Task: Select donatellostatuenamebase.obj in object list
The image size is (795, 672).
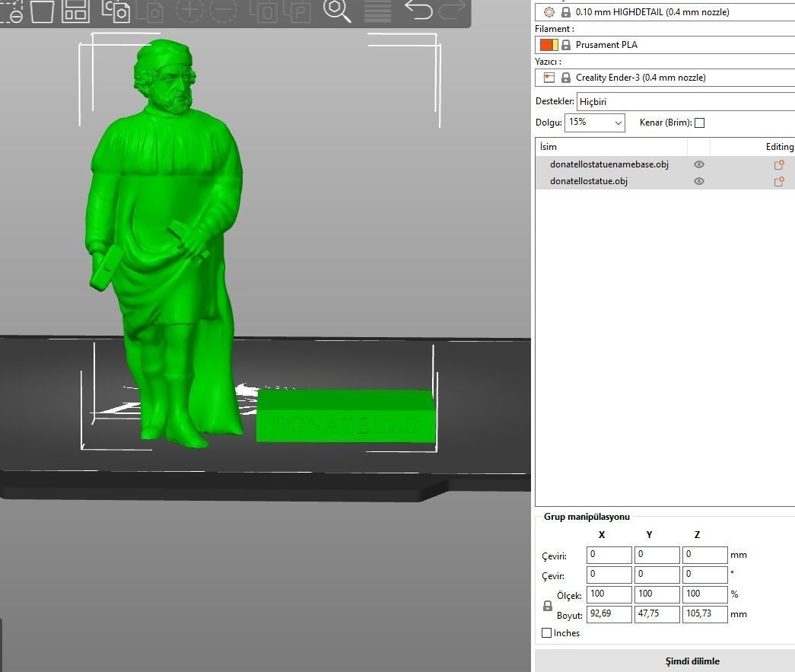Action: coord(609,164)
